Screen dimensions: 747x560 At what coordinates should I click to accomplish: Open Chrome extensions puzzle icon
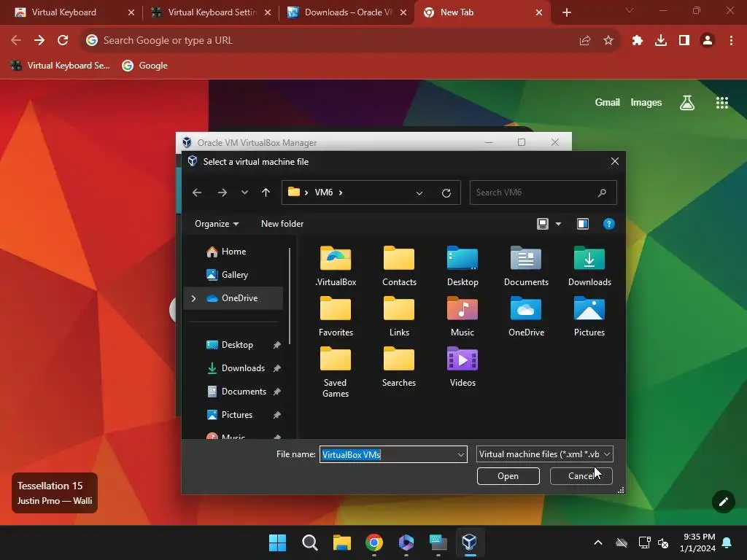tap(637, 41)
